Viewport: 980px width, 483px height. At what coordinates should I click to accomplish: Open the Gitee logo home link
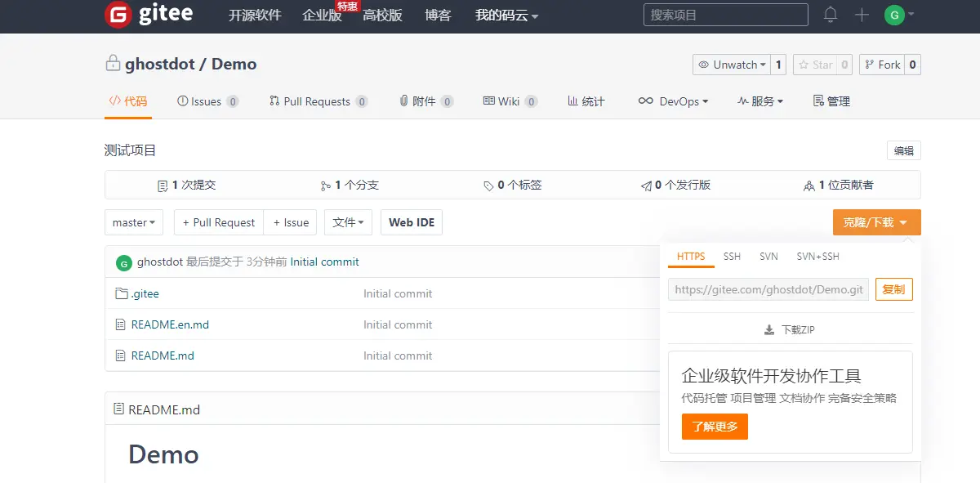(x=149, y=15)
